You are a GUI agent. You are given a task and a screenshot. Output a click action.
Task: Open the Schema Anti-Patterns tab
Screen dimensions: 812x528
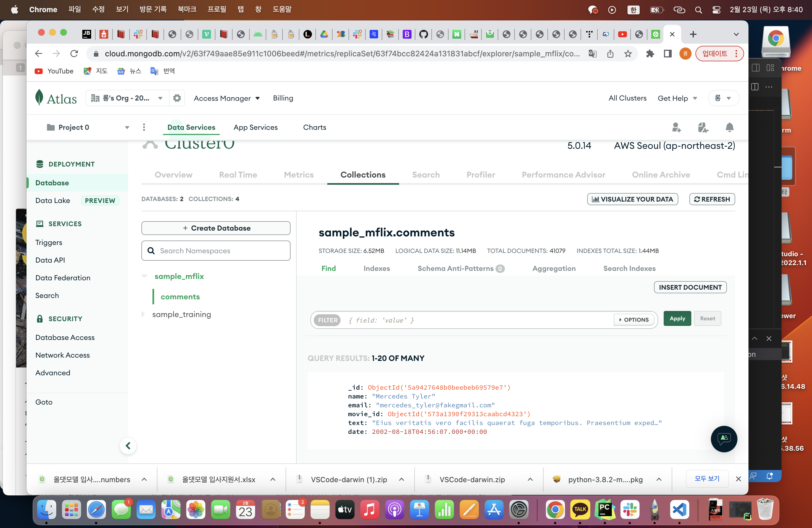pyautogui.click(x=461, y=268)
